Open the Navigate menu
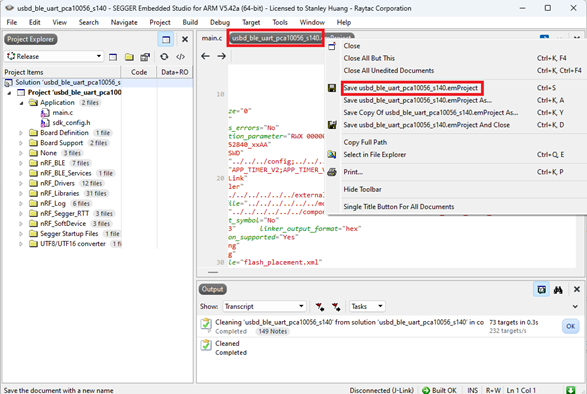 tap(124, 22)
